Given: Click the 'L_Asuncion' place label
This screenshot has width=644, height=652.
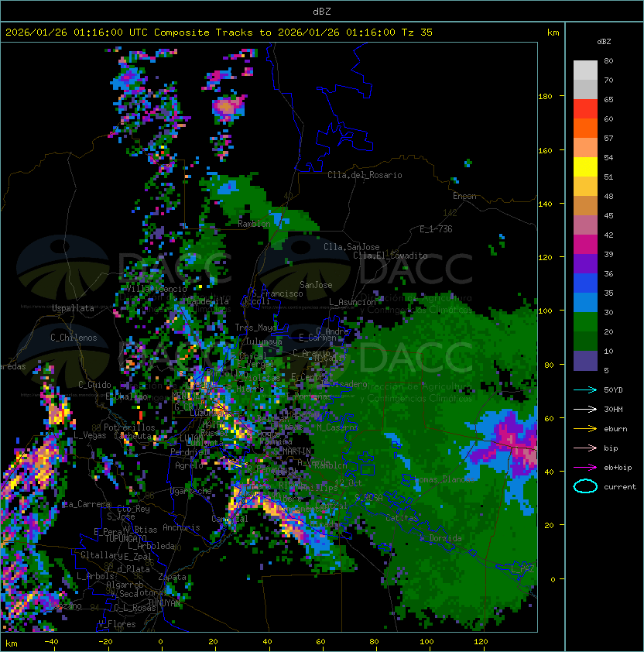Looking at the screenshot, I should [x=352, y=302].
